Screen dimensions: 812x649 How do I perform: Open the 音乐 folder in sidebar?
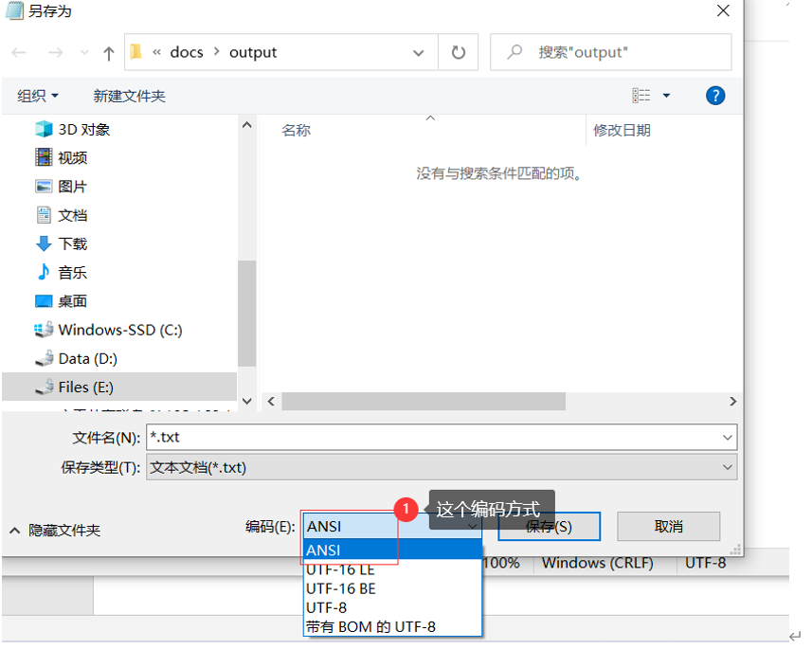72,273
